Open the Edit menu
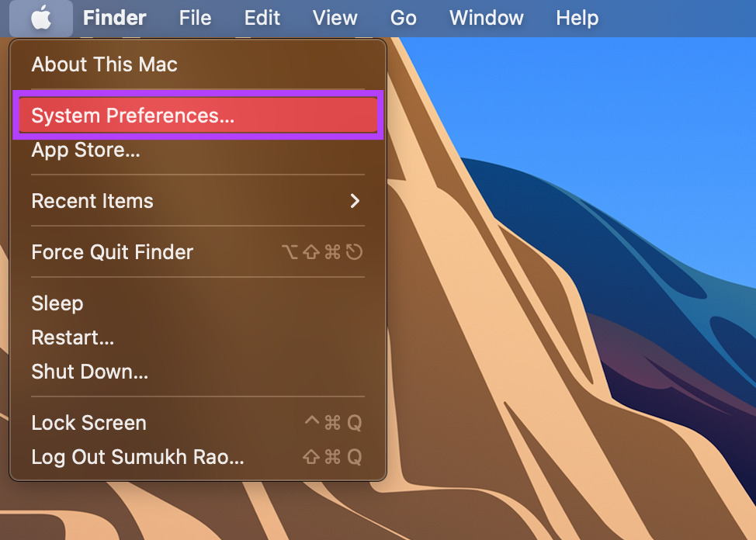The image size is (756, 540). pyautogui.click(x=262, y=19)
